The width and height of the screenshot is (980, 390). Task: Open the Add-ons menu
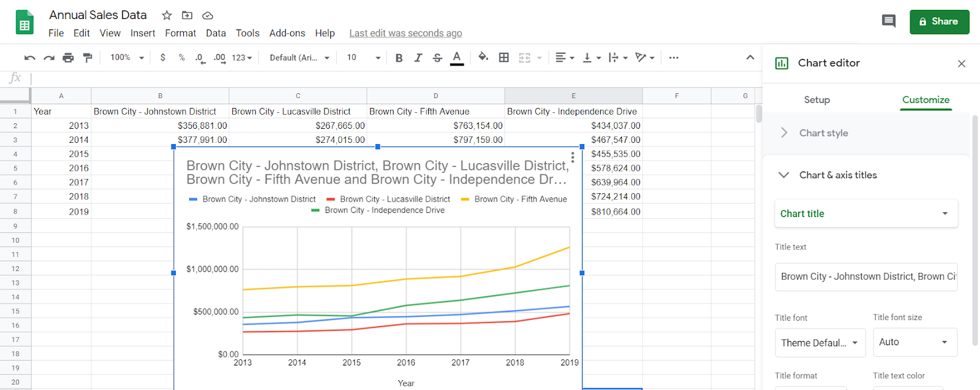pos(287,33)
